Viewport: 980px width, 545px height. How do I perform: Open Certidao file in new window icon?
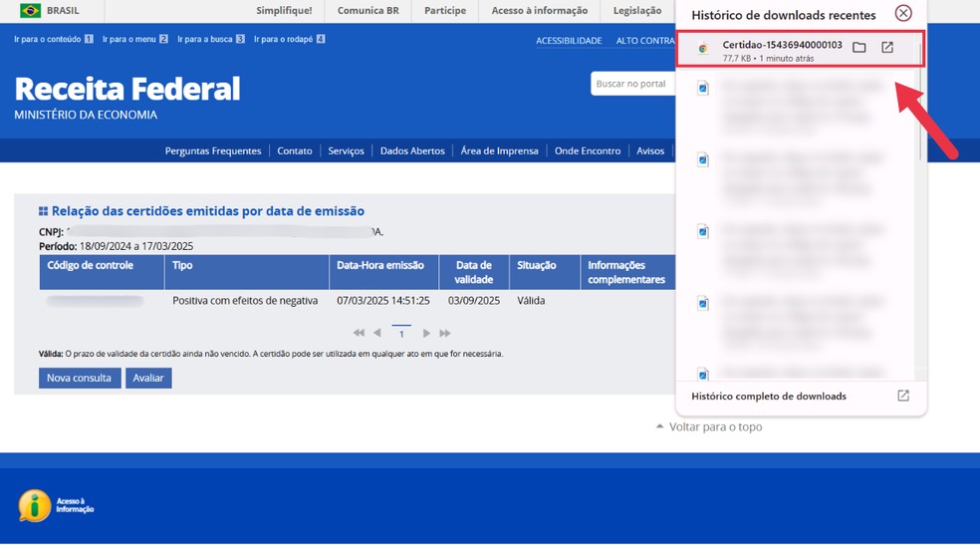[x=887, y=48]
